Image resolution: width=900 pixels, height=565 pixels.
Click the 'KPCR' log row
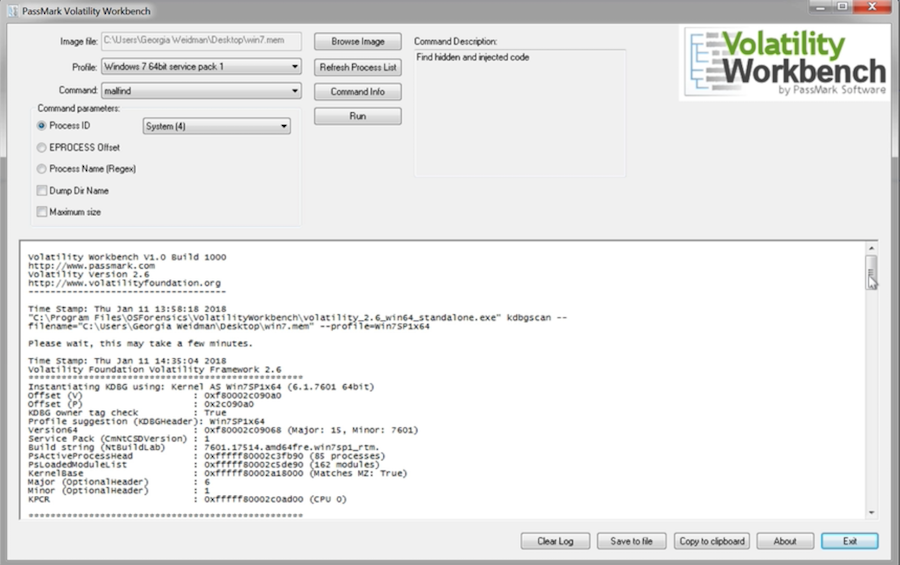pyautogui.click(x=188, y=499)
